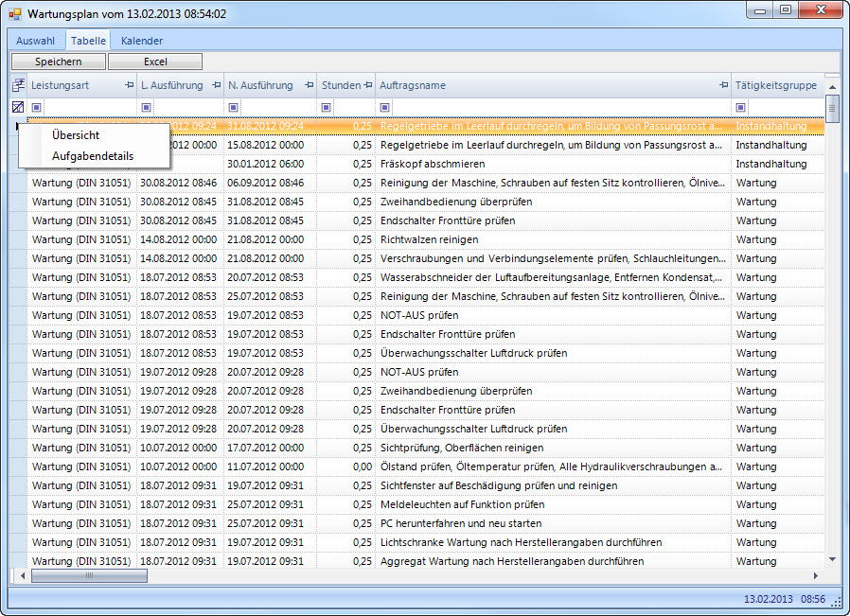The image size is (850, 616).
Task: Export the table with the Excel button
Action: [x=155, y=62]
